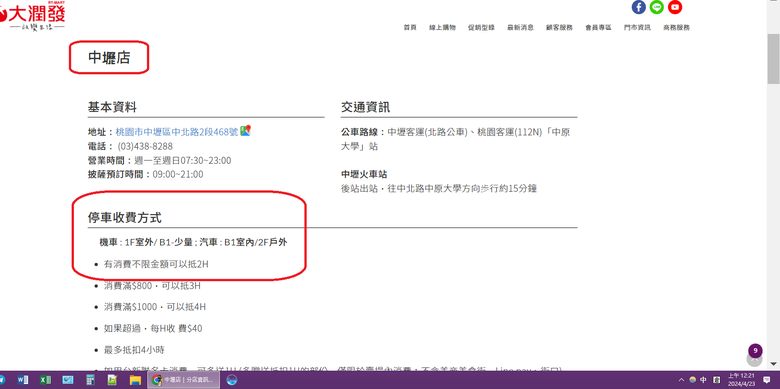Open the 會員專區 navigation item

tap(598, 28)
